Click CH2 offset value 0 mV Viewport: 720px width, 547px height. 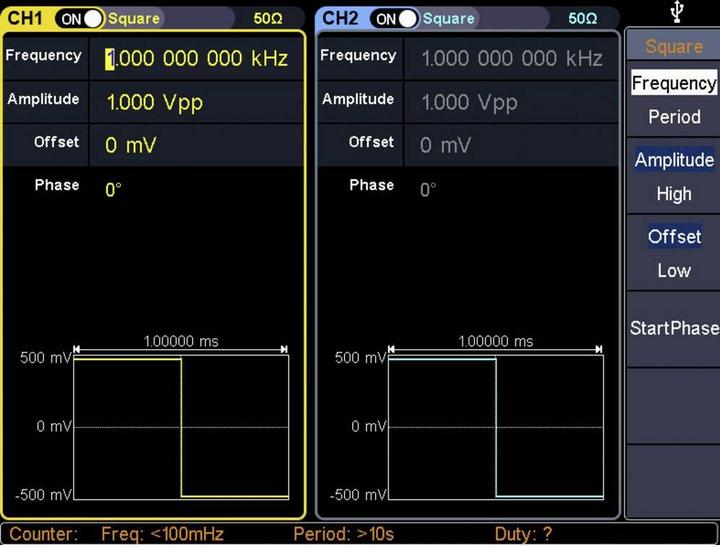click(x=445, y=145)
